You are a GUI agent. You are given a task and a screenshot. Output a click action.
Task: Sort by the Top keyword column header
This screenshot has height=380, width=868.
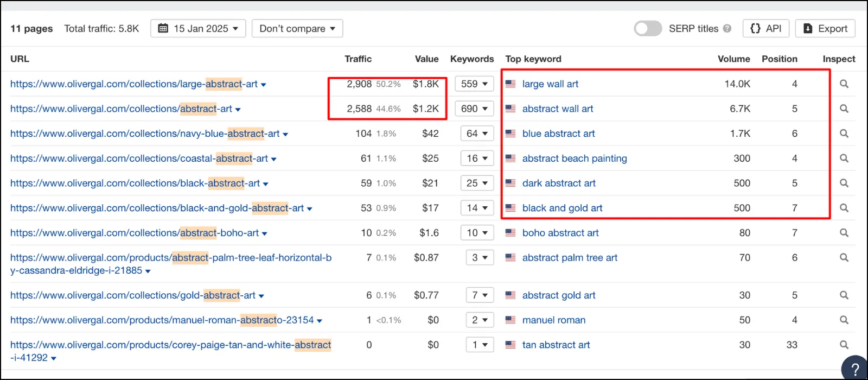(533, 59)
